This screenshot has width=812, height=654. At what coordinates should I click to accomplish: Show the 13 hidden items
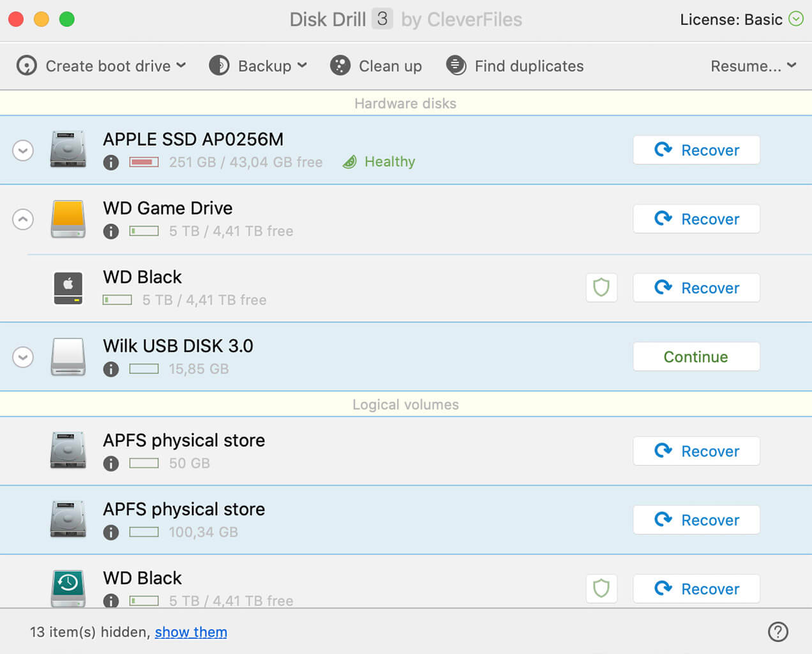click(190, 632)
